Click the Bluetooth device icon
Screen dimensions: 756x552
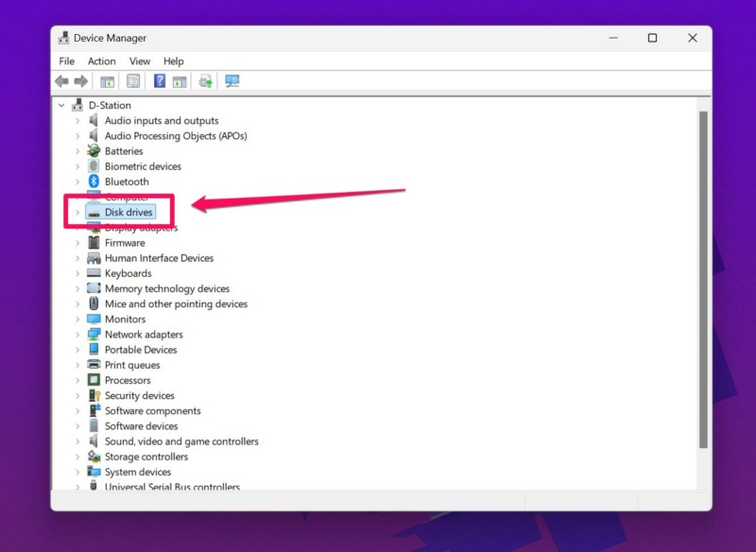tap(94, 181)
